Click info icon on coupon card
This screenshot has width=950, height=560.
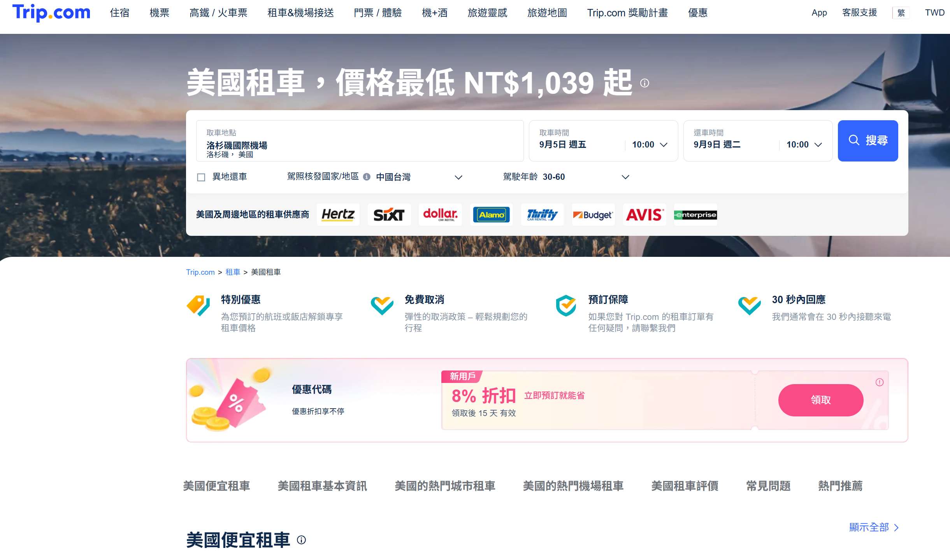pos(879,382)
